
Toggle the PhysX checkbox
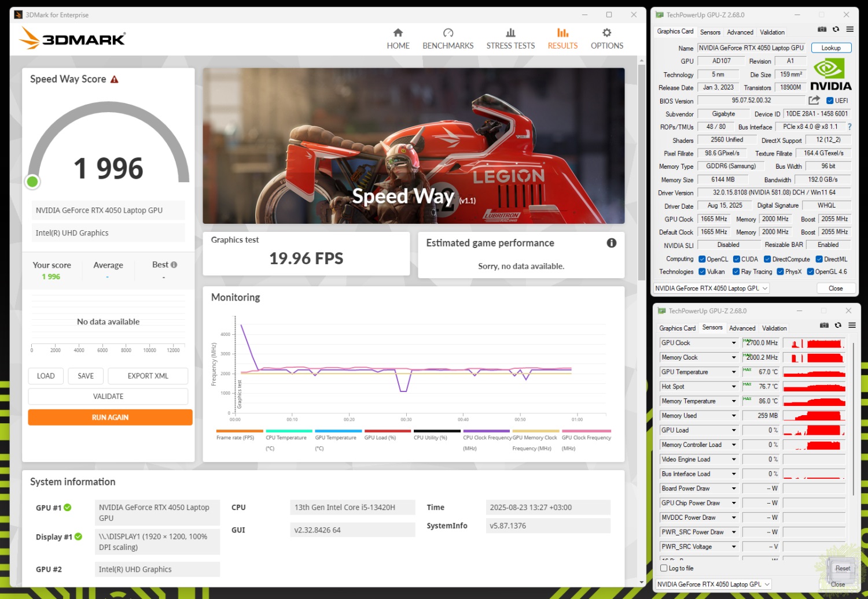tap(780, 272)
